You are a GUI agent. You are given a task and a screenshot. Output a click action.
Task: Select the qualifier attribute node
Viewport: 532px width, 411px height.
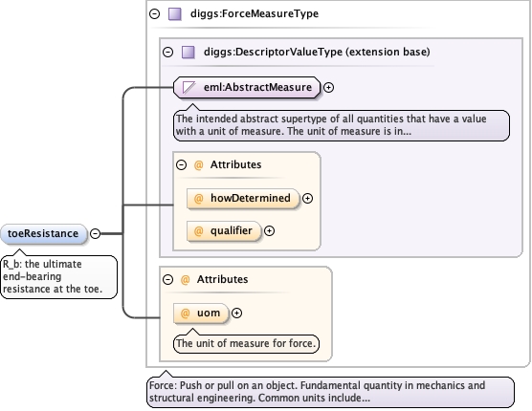click(x=224, y=230)
